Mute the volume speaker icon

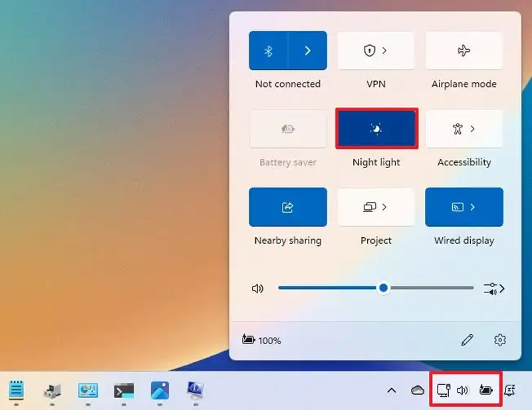click(x=258, y=288)
